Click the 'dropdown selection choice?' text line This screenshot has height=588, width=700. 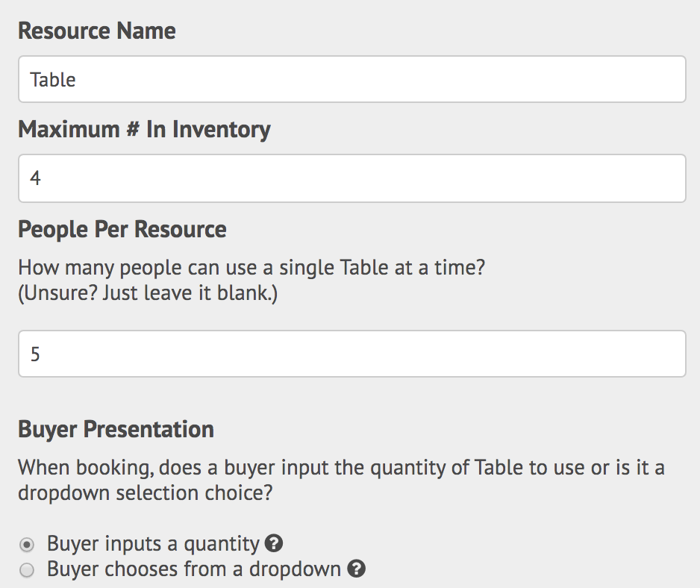145,493
